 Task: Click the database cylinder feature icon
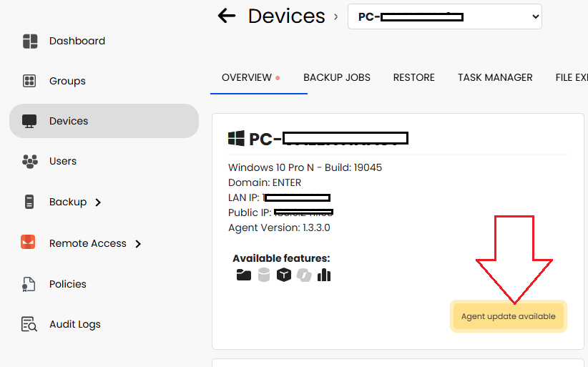(x=264, y=275)
